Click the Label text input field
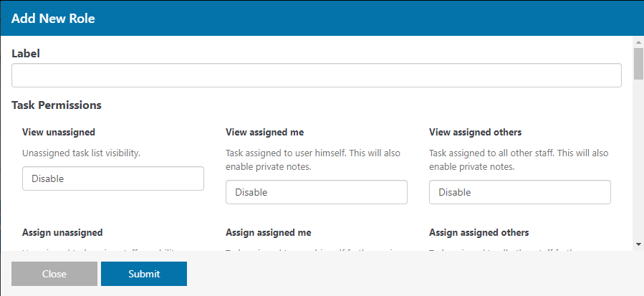The image size is (644, 296). click(316, 75)
